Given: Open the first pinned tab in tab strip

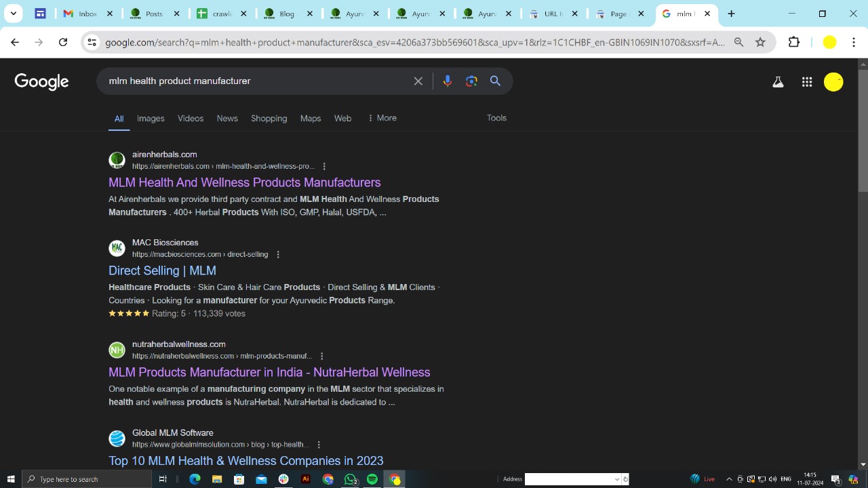Looking at the screenshot, I should (40, 14).
